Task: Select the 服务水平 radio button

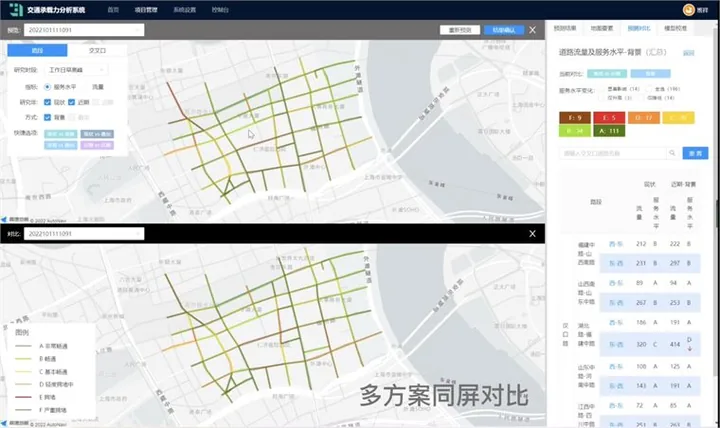Action: tap(47, 87)
